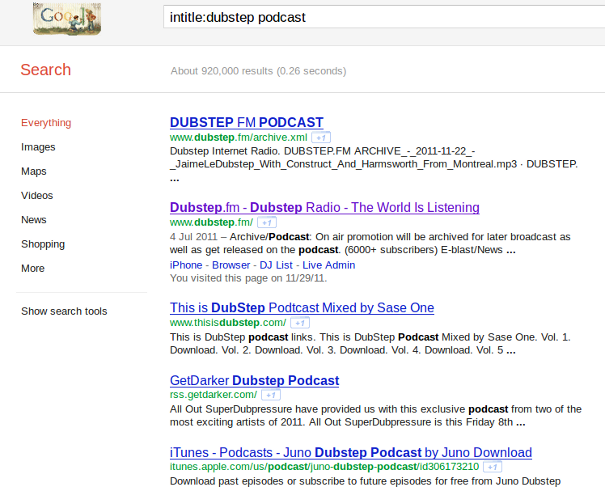Click www.dubstep.fm/archive.xml URL text
The width and height of the screenshot is (605, 487).
(238, 137)
